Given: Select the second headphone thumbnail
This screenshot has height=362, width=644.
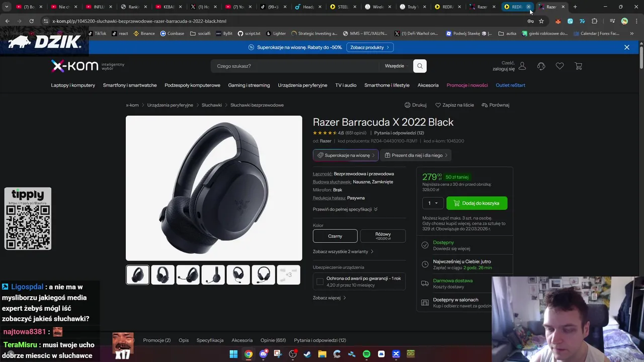Looking at the screenshot, I should pos(163,275).
